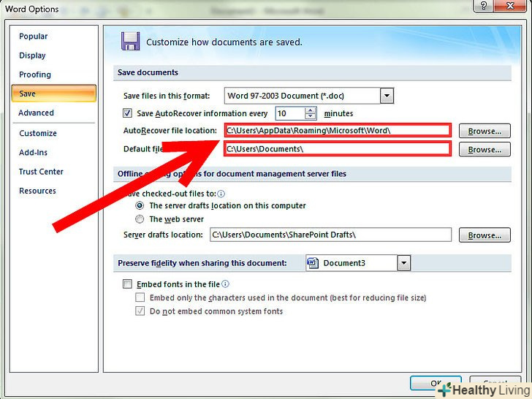This screenshot has width=532, height=399.
Task: Select the Save category
Action: (x=53, y=94)
